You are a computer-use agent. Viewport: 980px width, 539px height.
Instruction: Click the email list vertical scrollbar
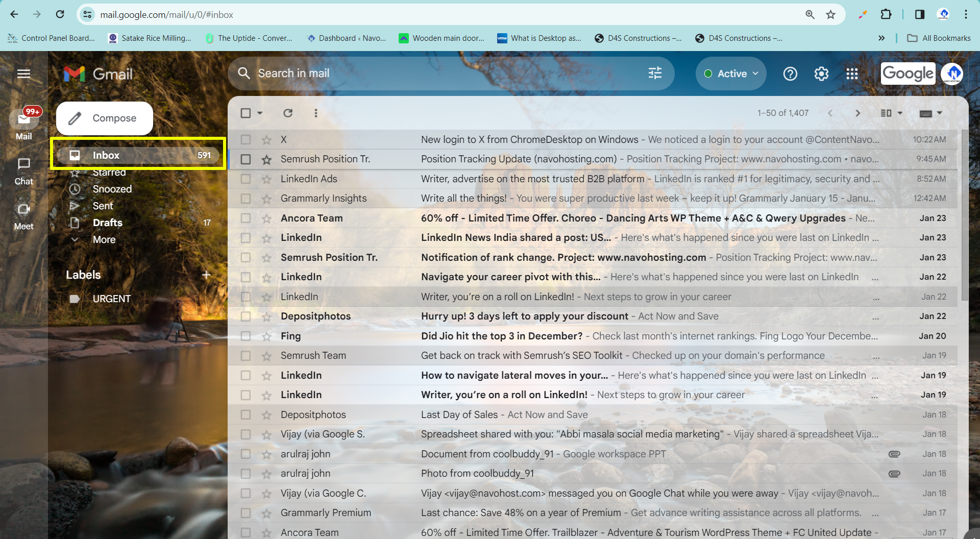(964, 214)
